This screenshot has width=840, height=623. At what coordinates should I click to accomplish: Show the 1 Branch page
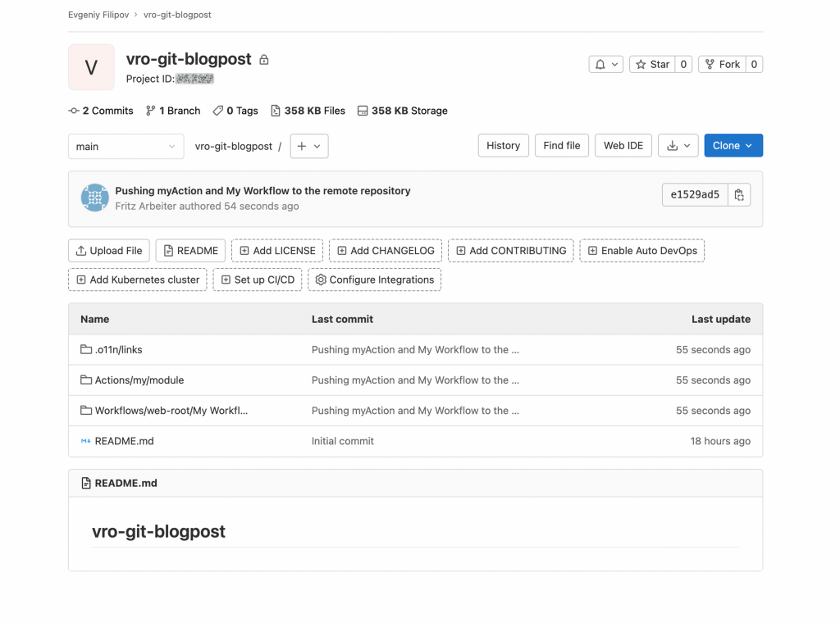coord(173,111)
